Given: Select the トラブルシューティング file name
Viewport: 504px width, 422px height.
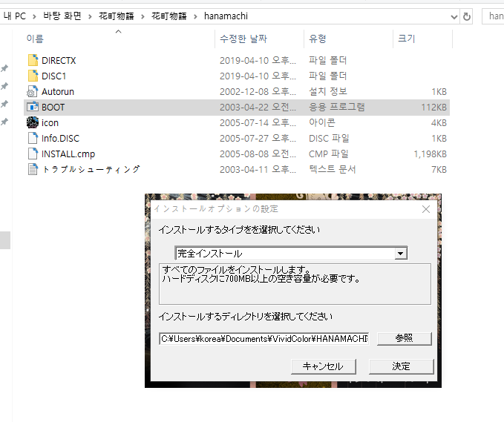Looking at the screenshot, I should (91, 169).
